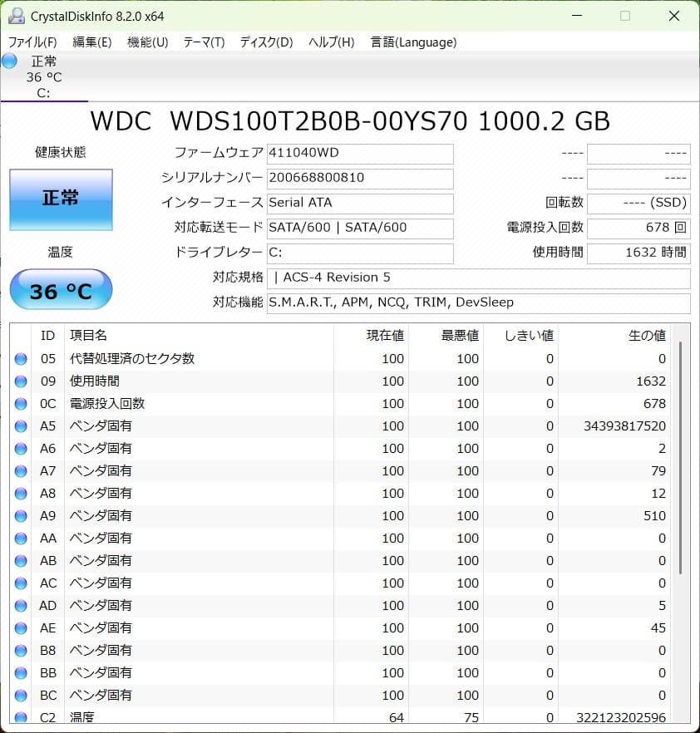Minimize the CrystalDiskInfo window
Viewport: 700px width, 733px height.
[577, 16]
